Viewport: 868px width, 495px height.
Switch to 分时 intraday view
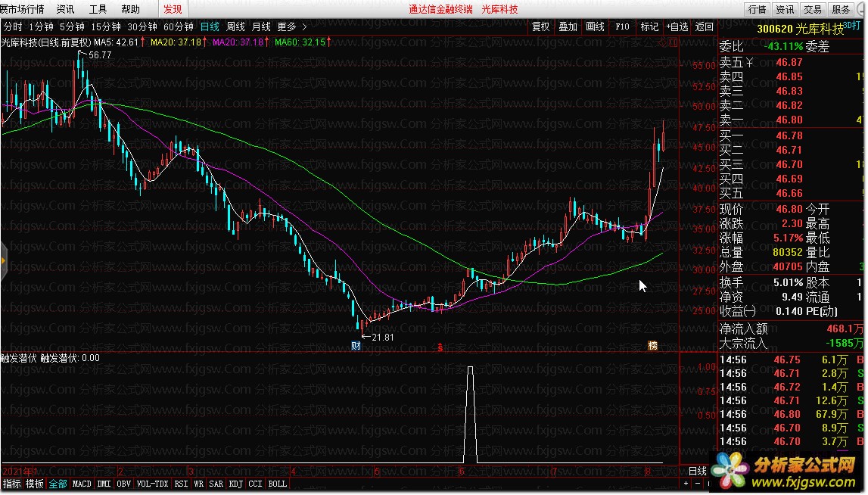tap(13, 26)
